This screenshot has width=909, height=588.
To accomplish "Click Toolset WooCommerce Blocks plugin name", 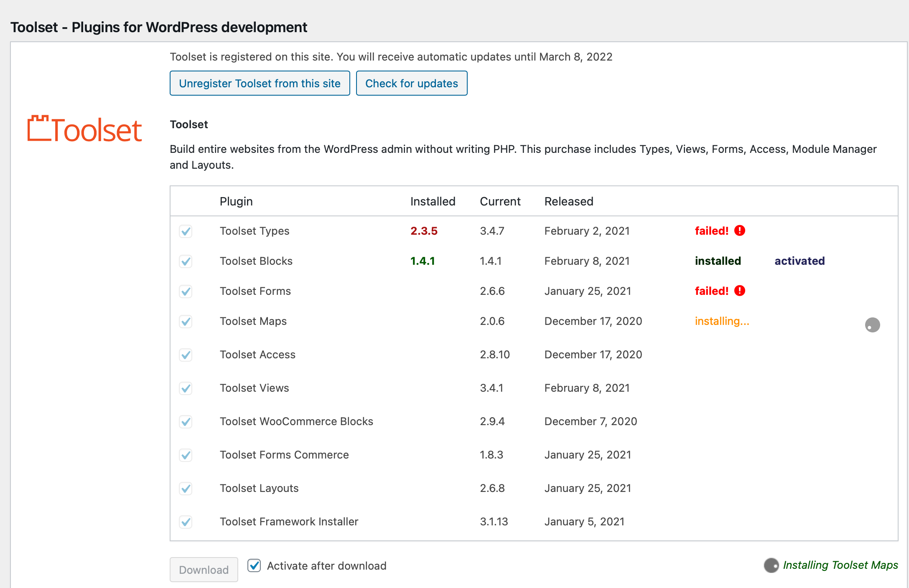I will [x=296, y=421].
